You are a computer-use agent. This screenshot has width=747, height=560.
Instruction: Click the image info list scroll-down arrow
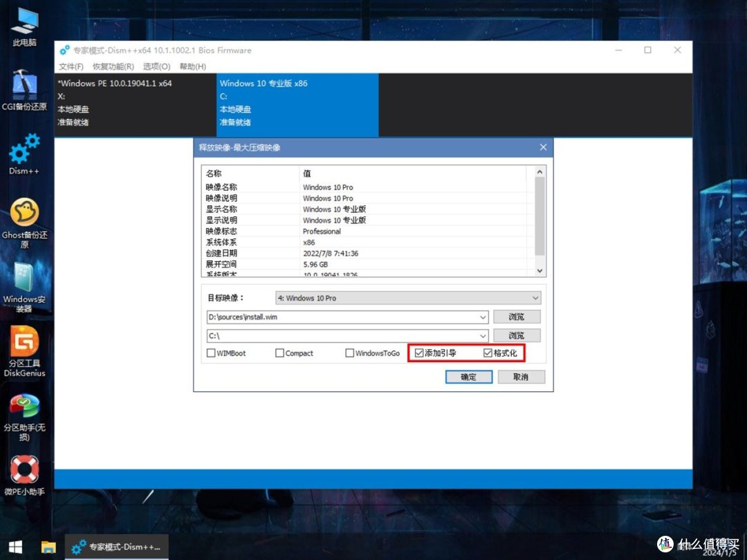pos(539,270)
